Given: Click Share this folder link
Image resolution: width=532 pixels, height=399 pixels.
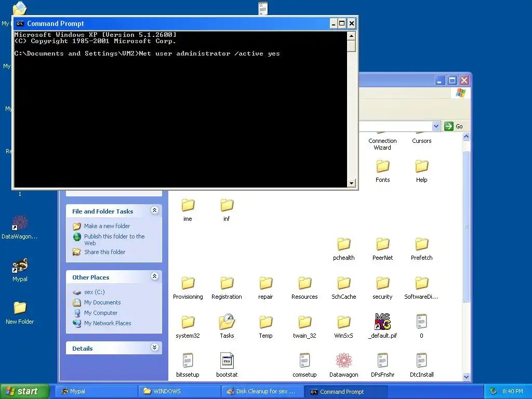Looking at the screenshot, I should click(104, 252).
